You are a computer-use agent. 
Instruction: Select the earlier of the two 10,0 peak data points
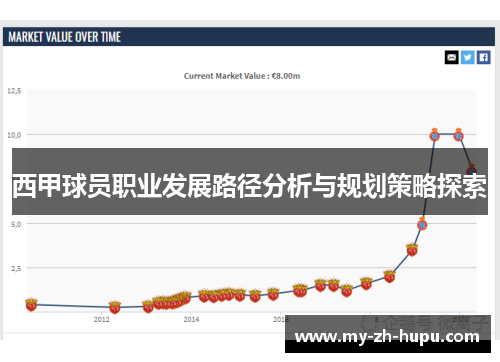[435, 135]
